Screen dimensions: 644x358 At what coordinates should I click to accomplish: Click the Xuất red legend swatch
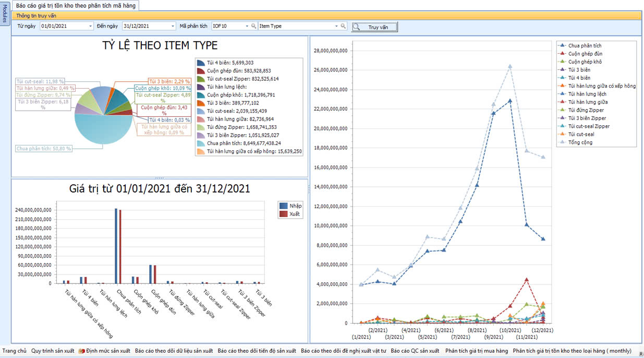(283, 214)
